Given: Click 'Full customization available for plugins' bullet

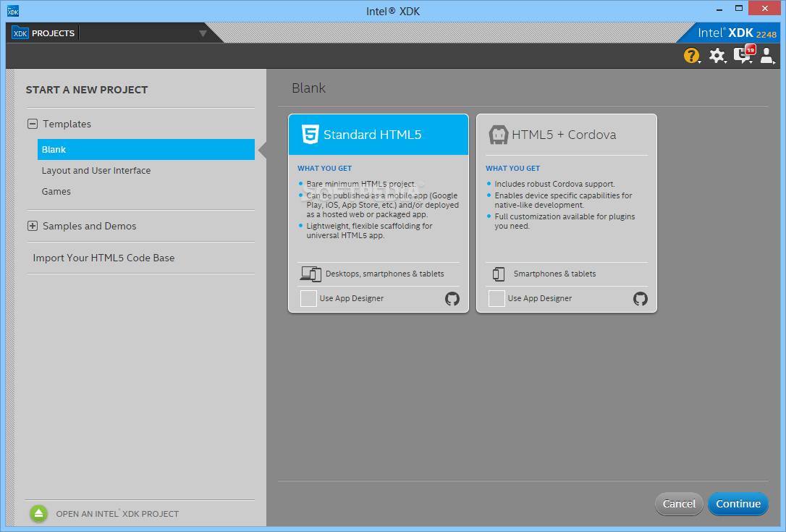Looking at the screenshot, I should [565, 221].
